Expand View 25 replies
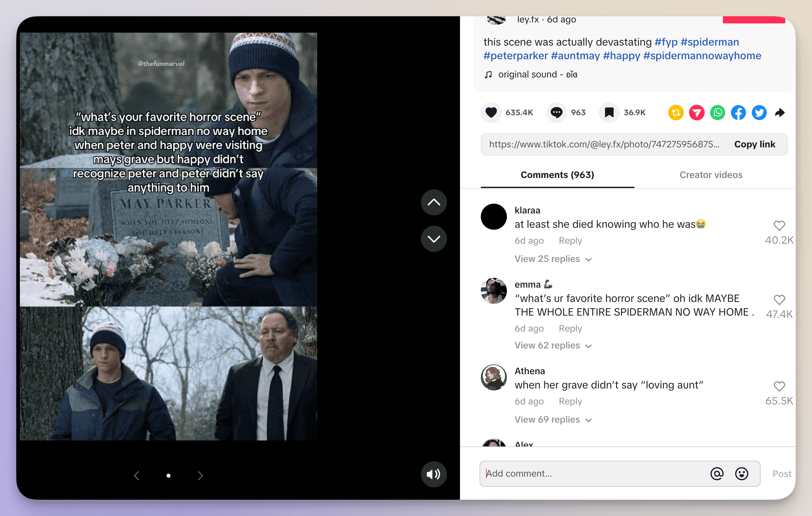 [553, 259]
